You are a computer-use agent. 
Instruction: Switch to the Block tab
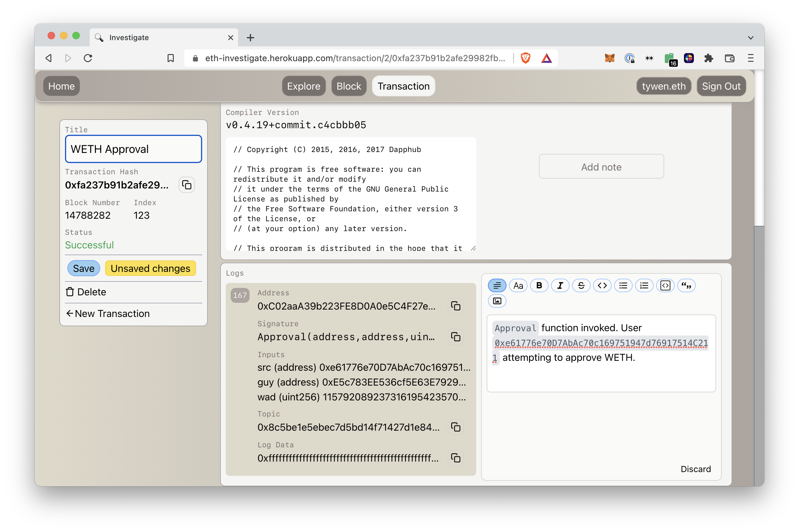(349, 86)
